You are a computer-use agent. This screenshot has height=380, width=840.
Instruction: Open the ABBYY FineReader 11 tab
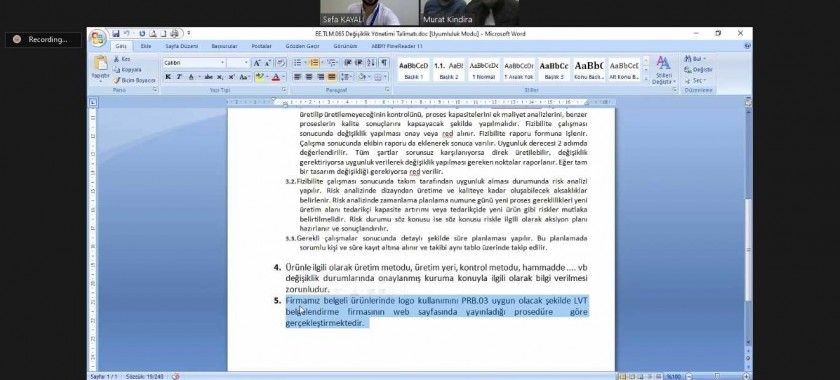397,47
